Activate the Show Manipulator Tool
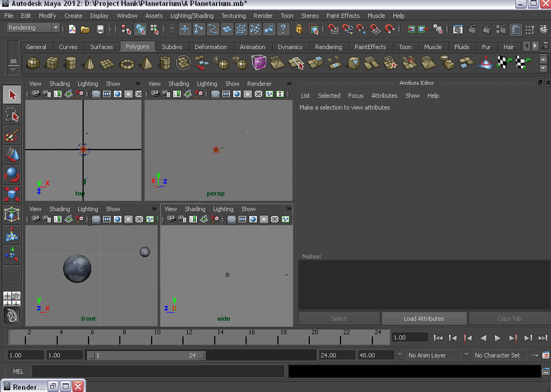 12,254
